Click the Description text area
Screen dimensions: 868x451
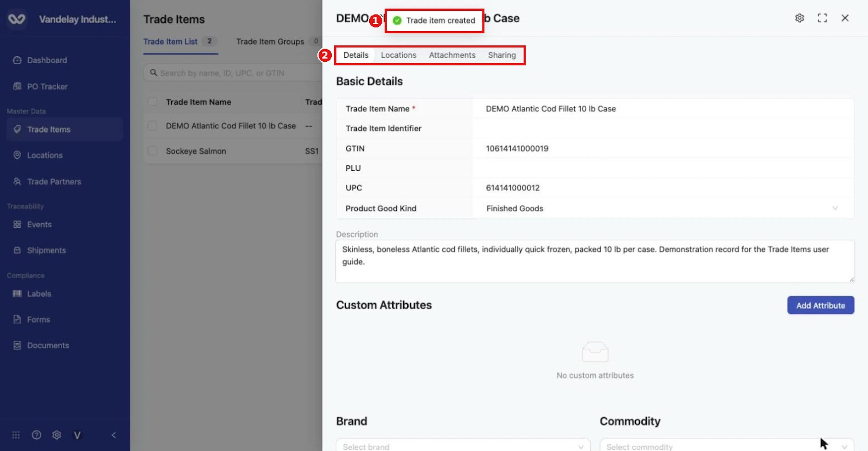tap(595, 261)
